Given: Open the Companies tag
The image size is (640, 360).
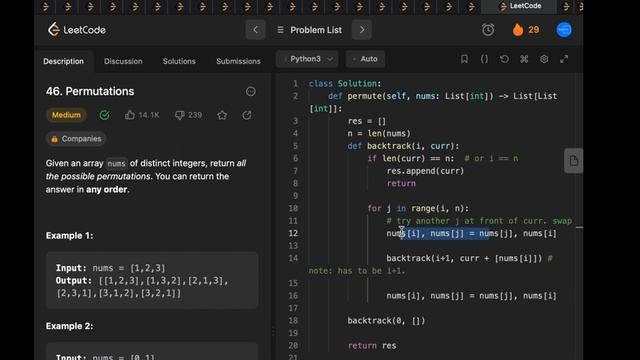Looking at the screenshot, I should (x=76, y=139).
